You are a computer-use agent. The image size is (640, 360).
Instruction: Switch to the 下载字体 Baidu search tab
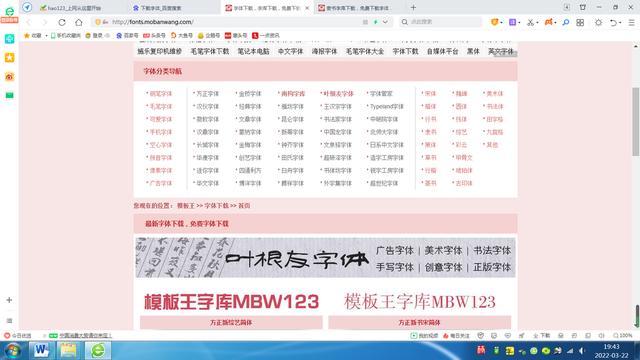(173, 8)
